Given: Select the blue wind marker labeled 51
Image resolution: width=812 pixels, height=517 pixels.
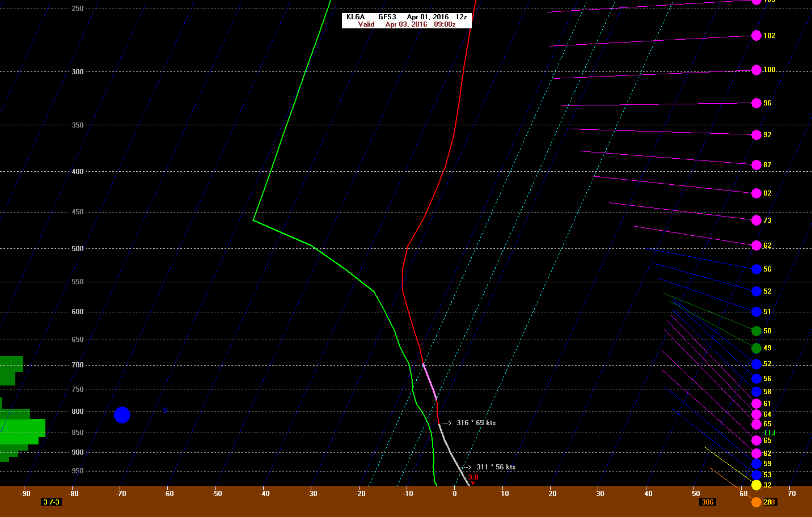Looking at the screenshot, I should point(756,312).
